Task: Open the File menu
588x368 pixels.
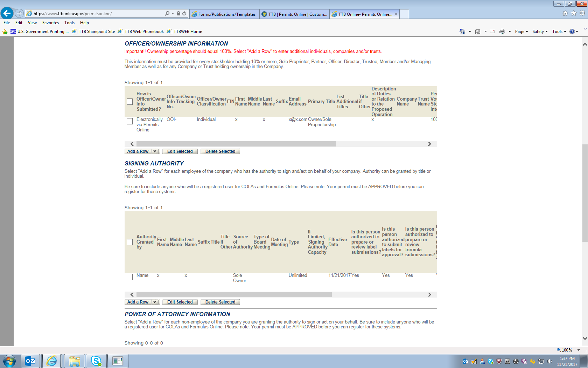Action: pos(7,23)
